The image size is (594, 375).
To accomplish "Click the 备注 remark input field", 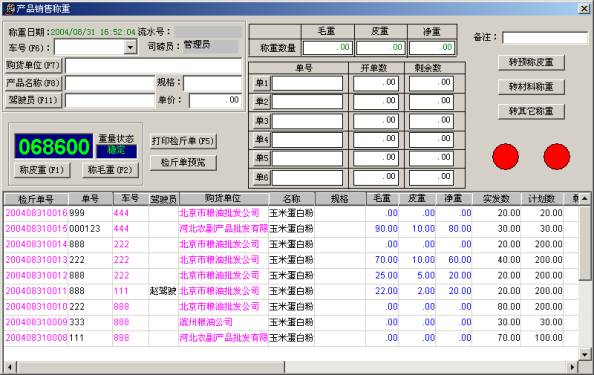I will [x=545, y=38].
